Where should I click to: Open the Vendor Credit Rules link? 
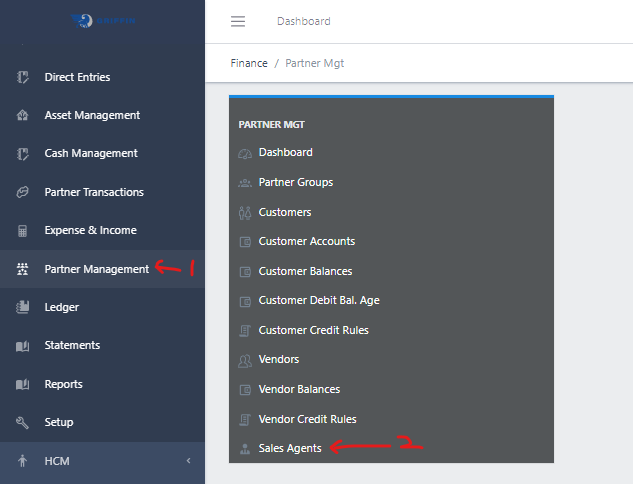click(307, 419)
